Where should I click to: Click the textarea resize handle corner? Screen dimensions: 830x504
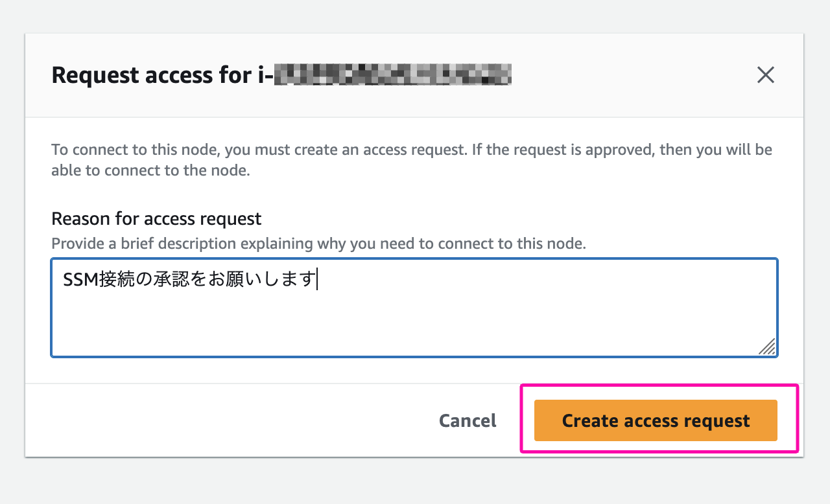[x=767, y=347]
